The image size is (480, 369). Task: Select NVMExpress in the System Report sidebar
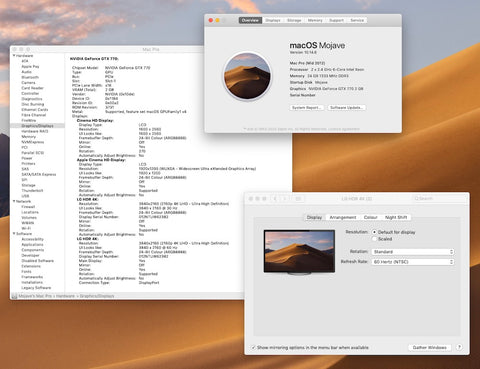click(33, 142)
